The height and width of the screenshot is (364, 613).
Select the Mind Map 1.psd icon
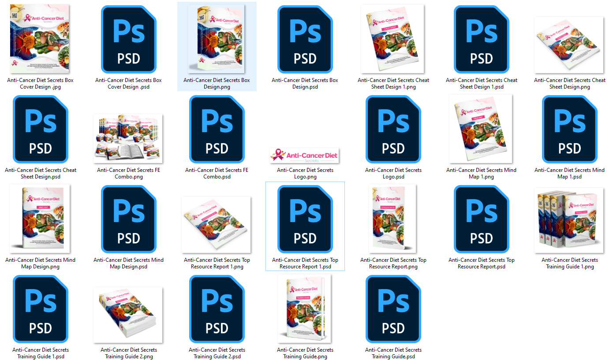click(569, 130)
